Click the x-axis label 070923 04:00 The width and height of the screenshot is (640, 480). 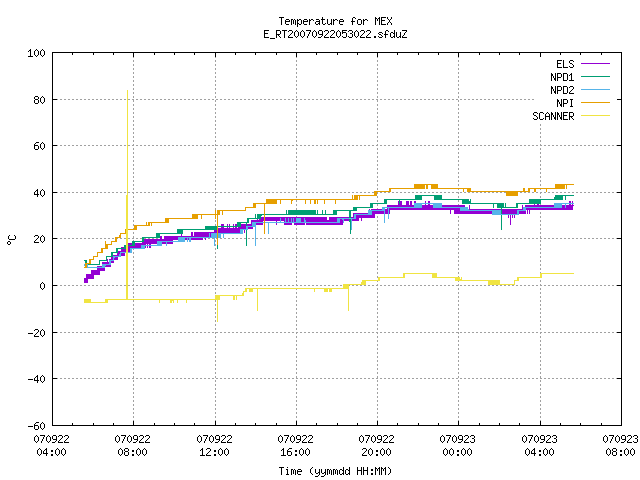(x=539, y=446)
